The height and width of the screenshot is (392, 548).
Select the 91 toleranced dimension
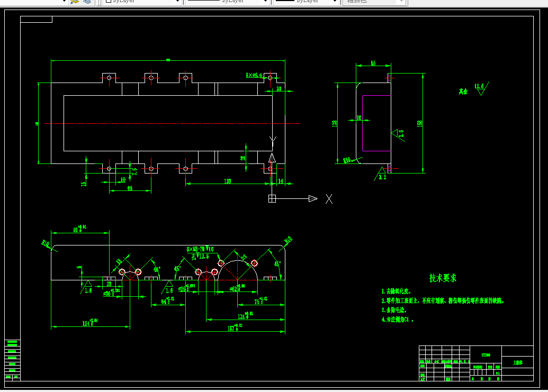pos(79,229)
